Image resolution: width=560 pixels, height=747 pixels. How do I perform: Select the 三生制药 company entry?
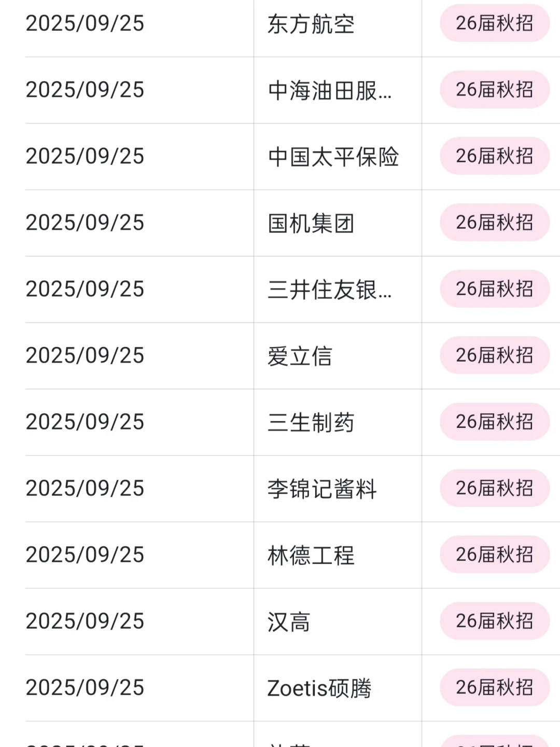click(311, 422)
